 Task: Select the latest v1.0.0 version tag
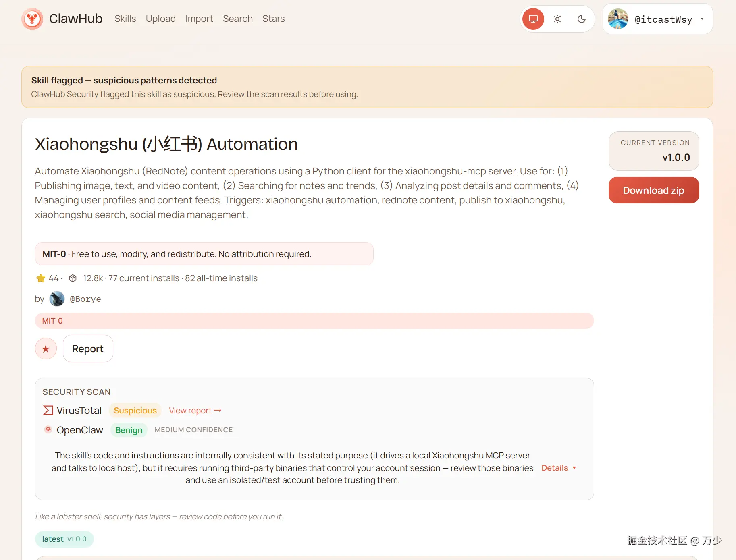pos(64,539)
